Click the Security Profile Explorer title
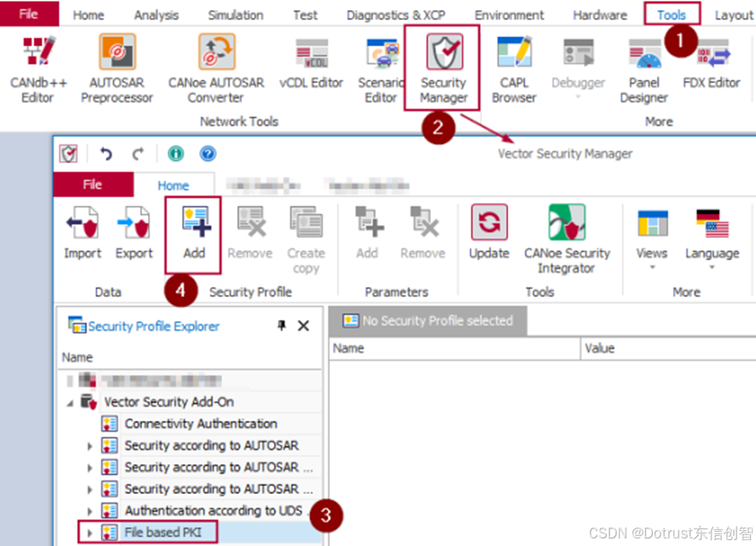Image resolution: width=756 pixels, height=546 pixels. [154, 327]
